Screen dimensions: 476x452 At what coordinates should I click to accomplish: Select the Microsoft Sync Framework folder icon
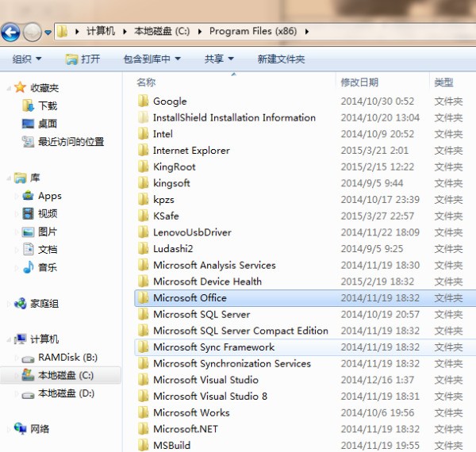pos(143,347)
